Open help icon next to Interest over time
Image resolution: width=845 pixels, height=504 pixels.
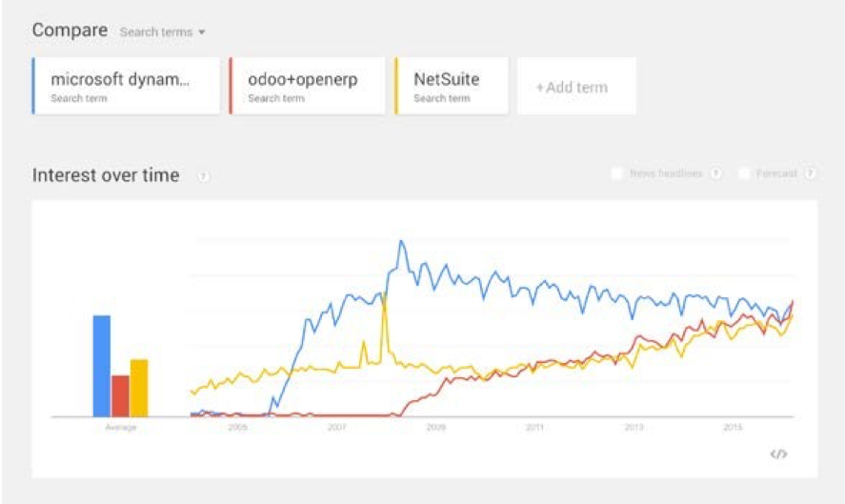[203, 176]
